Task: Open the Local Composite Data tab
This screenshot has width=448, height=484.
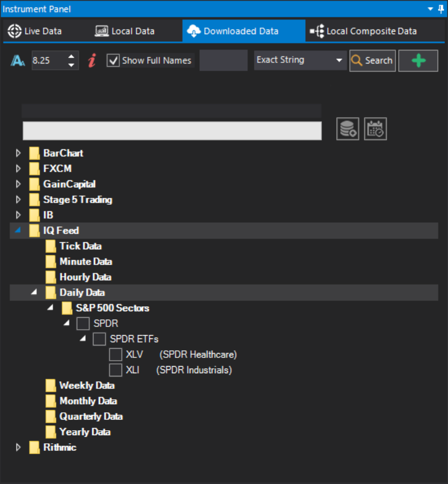Action: [363, 31]
